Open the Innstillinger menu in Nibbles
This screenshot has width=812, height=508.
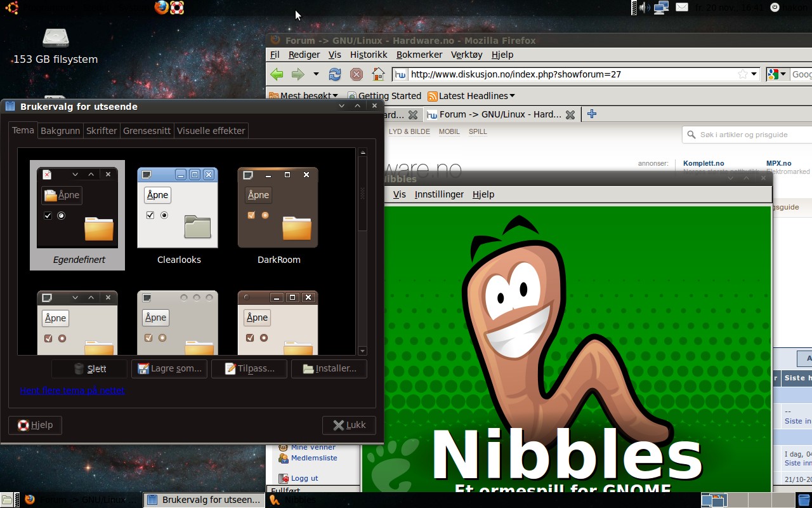click(x=439, y=194)
